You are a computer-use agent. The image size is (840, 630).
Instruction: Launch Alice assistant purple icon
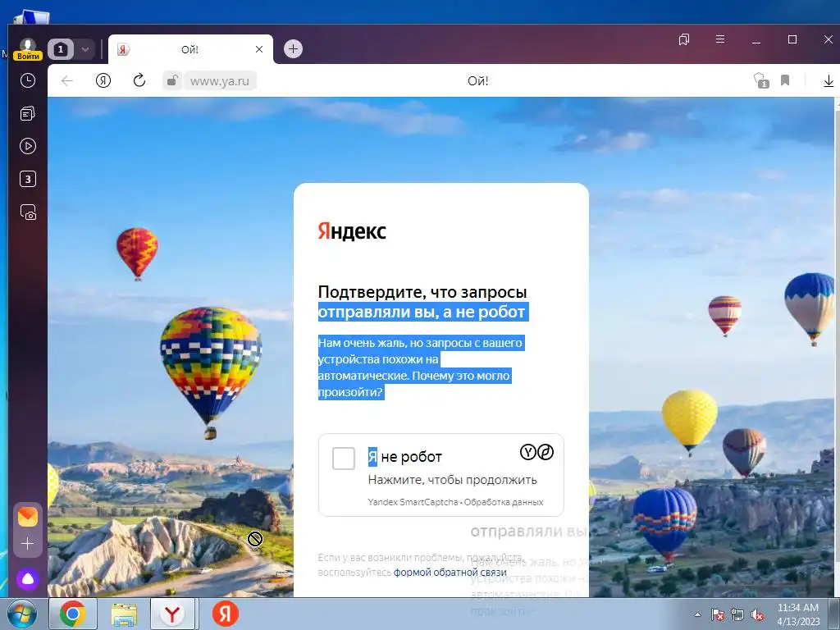27,579
